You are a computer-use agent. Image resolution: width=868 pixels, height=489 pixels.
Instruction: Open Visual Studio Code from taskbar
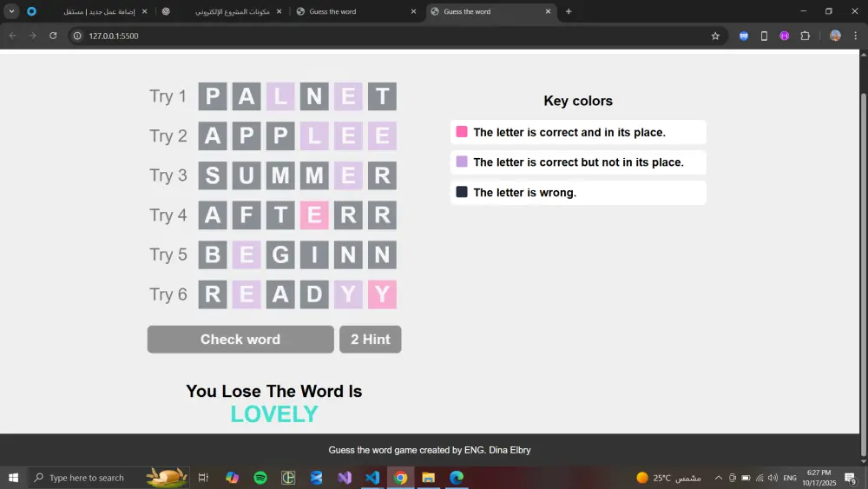372,478
